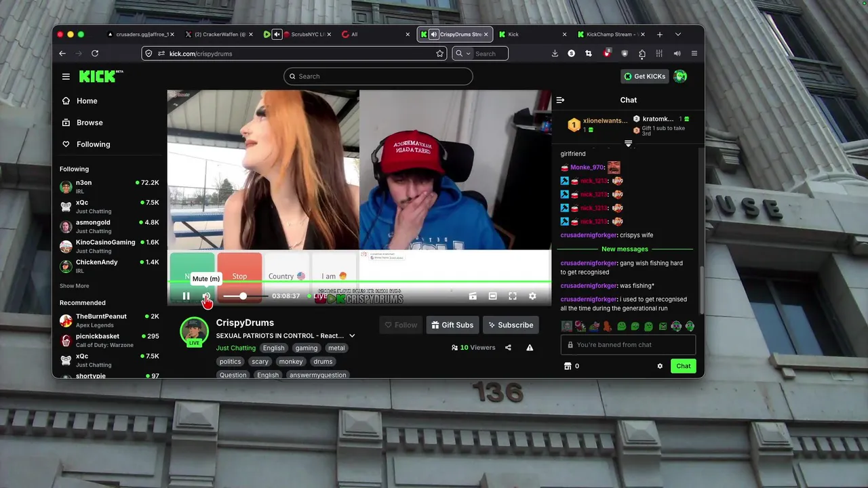
Task: Open browser application hamburger menu
Action: click(694, 54)
